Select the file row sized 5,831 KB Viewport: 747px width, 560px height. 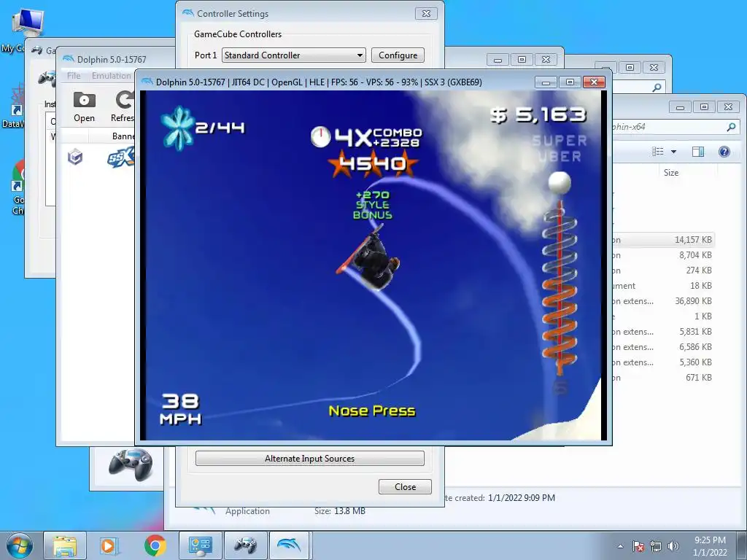point(663,332)
